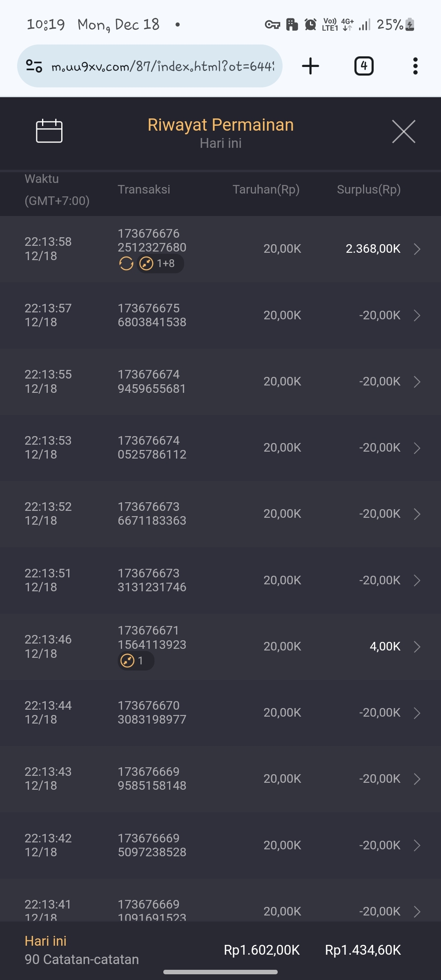Viewport: 441px width, 980px height.
Task: Select the 22:13:53 transaction row
Action: tap(220, 448)
